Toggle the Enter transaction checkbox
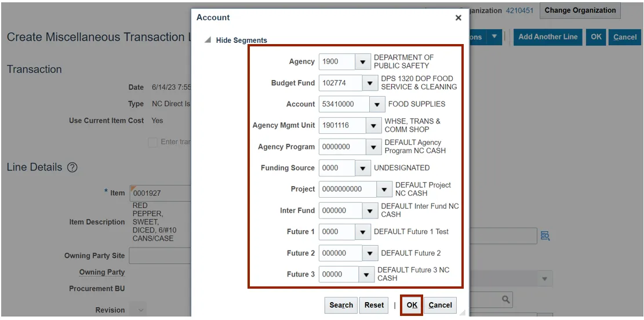The image size is (644, 320). [x=152, y=143]
